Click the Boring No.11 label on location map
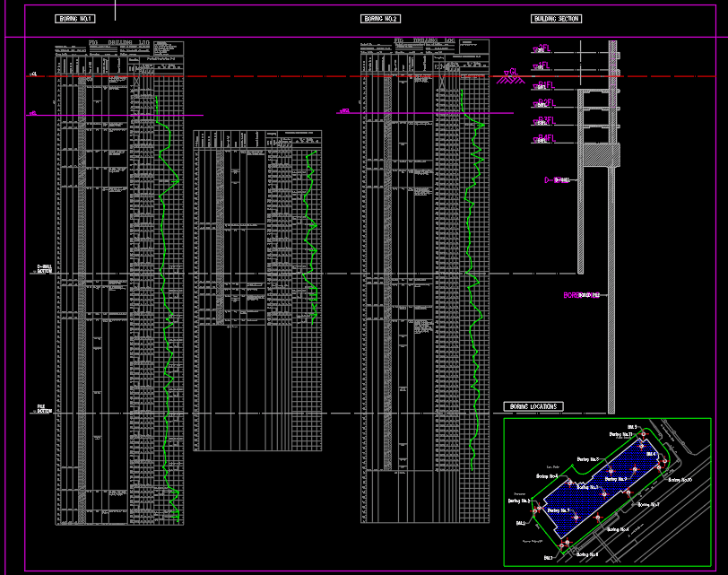The width and height of the screenshot is (728, 575). point(620,435)
